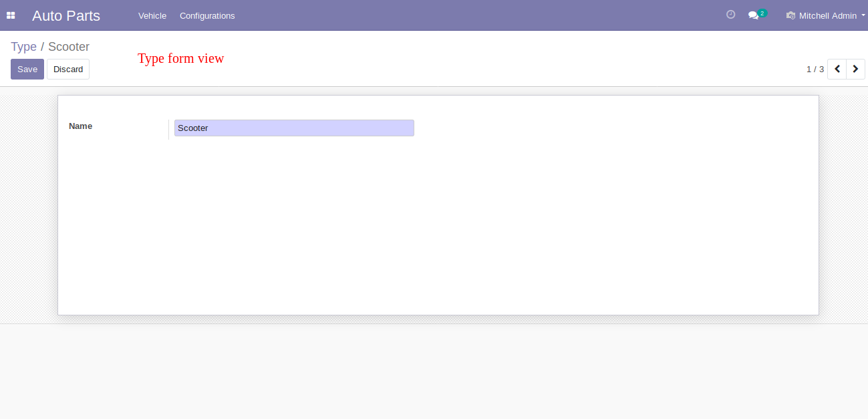Viewport: 868px width, 419px height.
Task: Discard changes to the record
Action: click(x=68, y=69)
